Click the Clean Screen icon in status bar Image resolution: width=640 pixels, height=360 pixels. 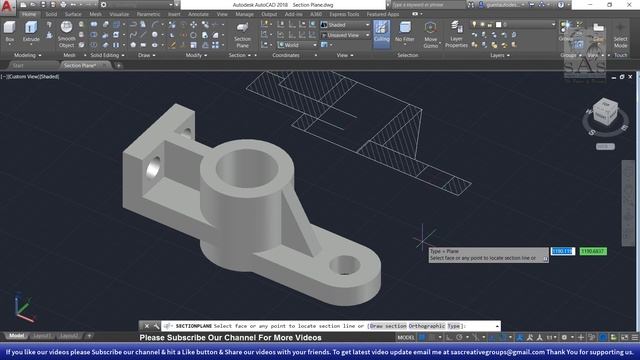tap(624, 338)
